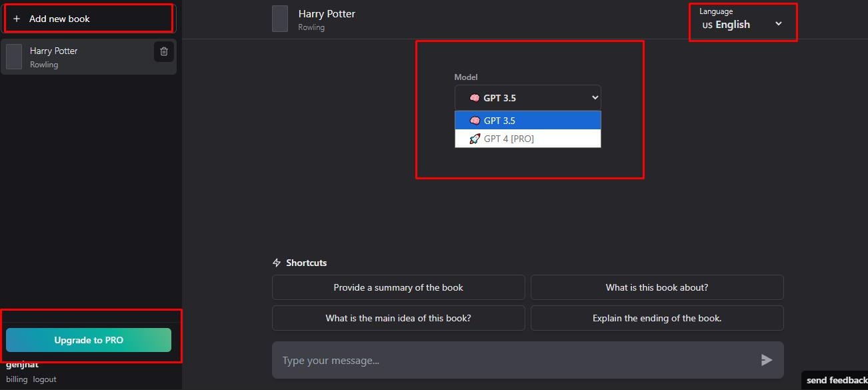Viewport: 868px width, 390px height.
Task: Click the lightning bolt Shortcuts icon
Action: click(277, 263)
